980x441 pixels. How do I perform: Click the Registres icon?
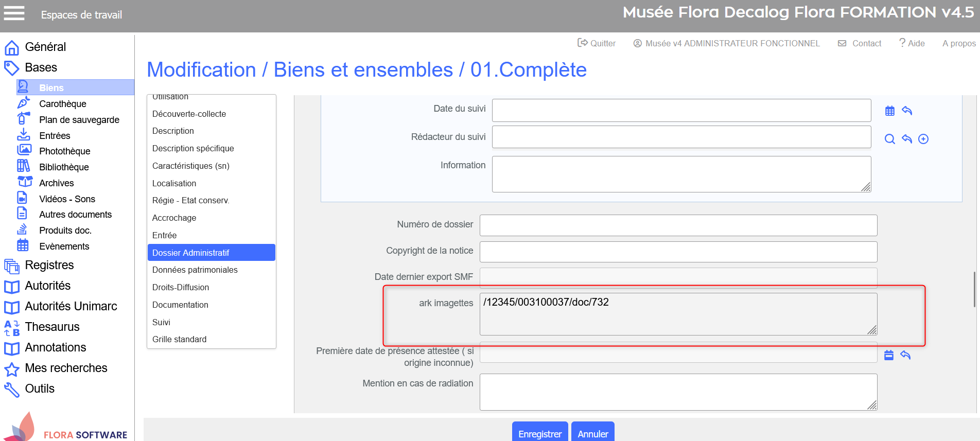(12, 266)
